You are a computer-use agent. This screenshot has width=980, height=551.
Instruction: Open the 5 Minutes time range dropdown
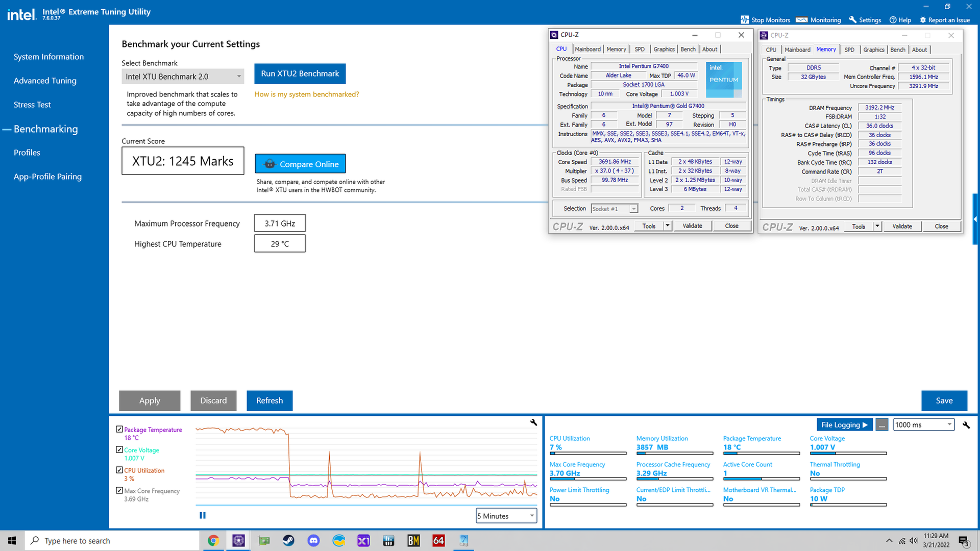[506, 516]
